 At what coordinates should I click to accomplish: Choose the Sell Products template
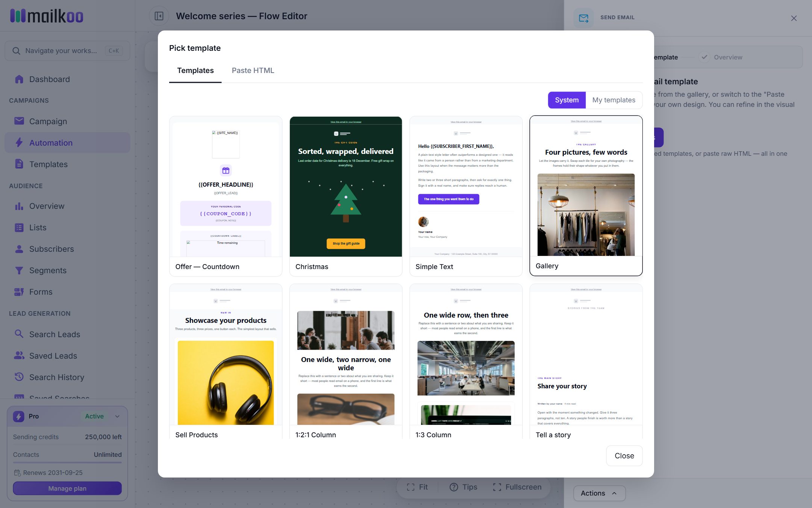(x=226, y=361)
